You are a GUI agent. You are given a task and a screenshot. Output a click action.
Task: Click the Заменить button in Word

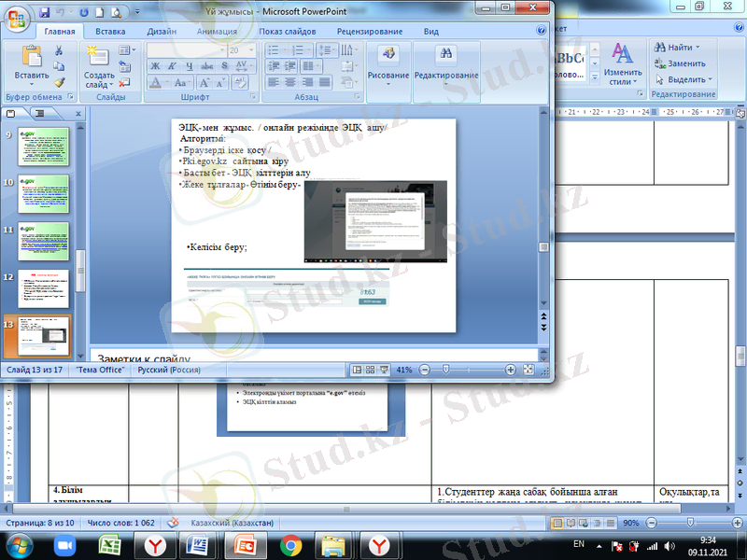coord(684,63)
